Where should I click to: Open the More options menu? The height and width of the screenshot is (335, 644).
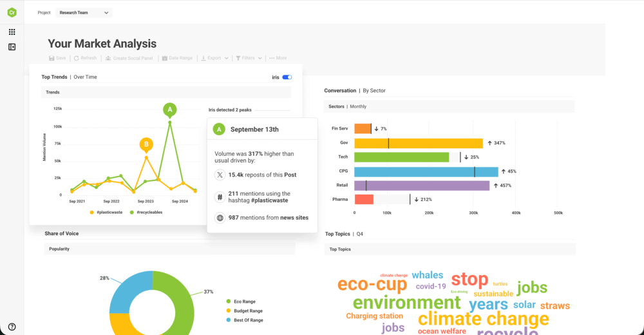[x=278, y=58]
